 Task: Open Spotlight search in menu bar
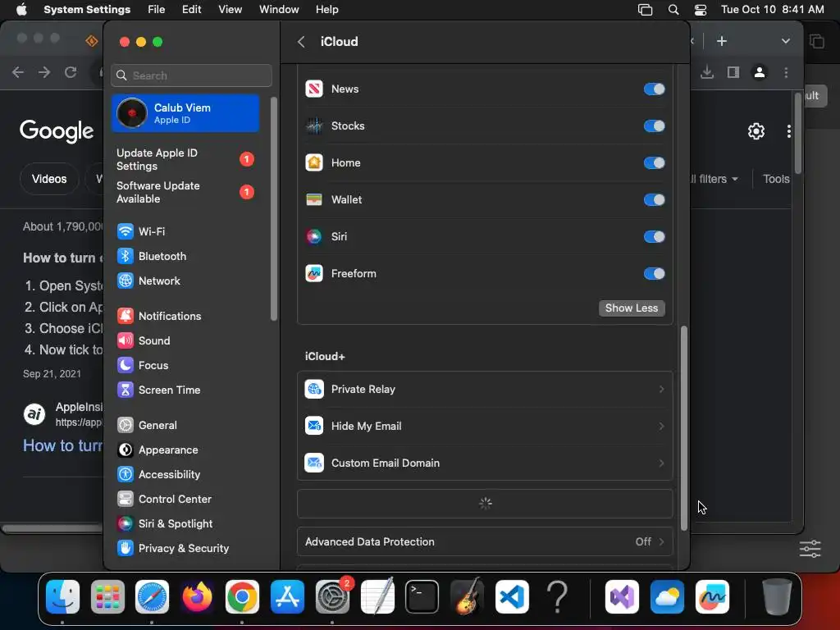(673, 10)
